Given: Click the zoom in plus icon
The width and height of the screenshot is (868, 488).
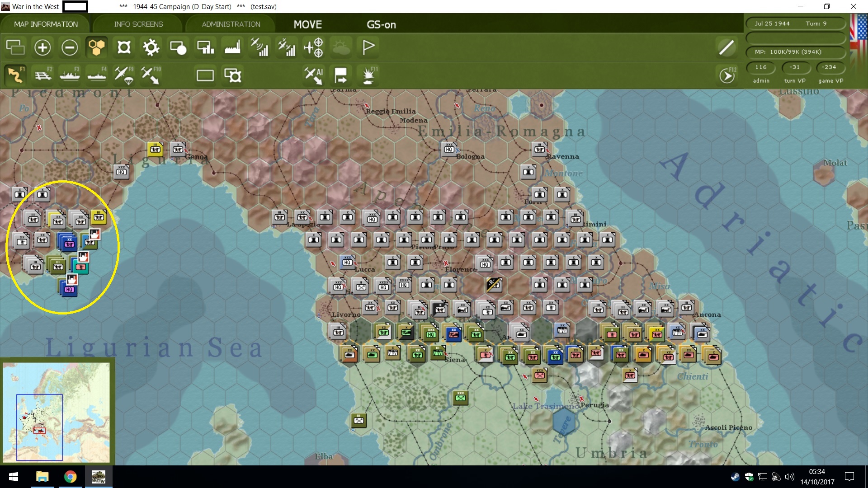Looking at the screenshot, I should (42, 47).
